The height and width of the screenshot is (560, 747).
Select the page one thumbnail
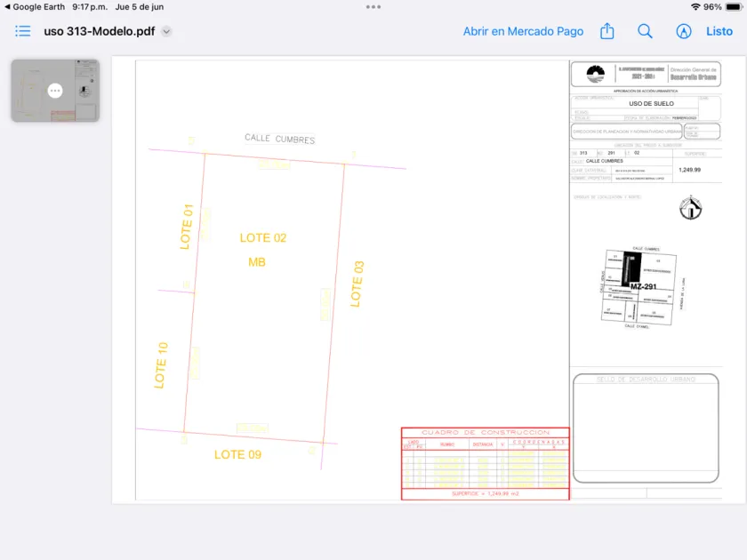pyautogui.click(x=55, y=91)
